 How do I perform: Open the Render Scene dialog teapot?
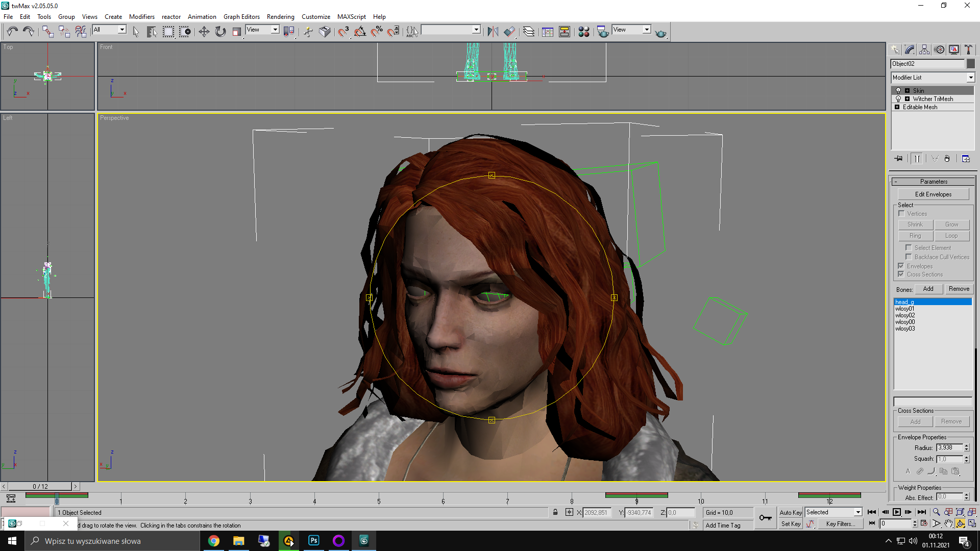pyautogui.click(x=603, y=32)
